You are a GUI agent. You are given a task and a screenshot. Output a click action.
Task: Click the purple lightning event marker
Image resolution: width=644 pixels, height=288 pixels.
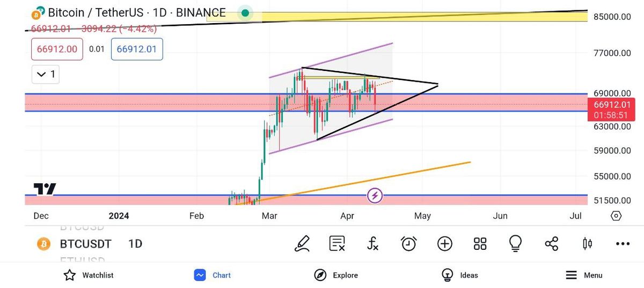[375, 196]
